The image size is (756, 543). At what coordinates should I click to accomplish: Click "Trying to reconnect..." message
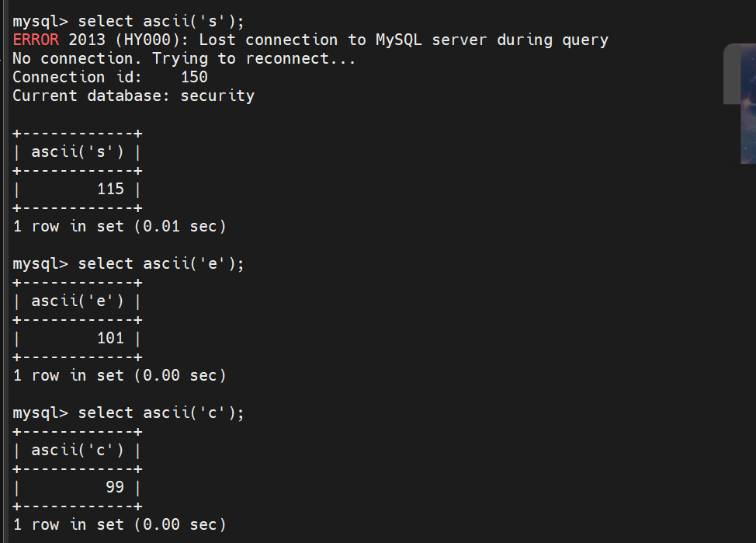pos(254,59)
